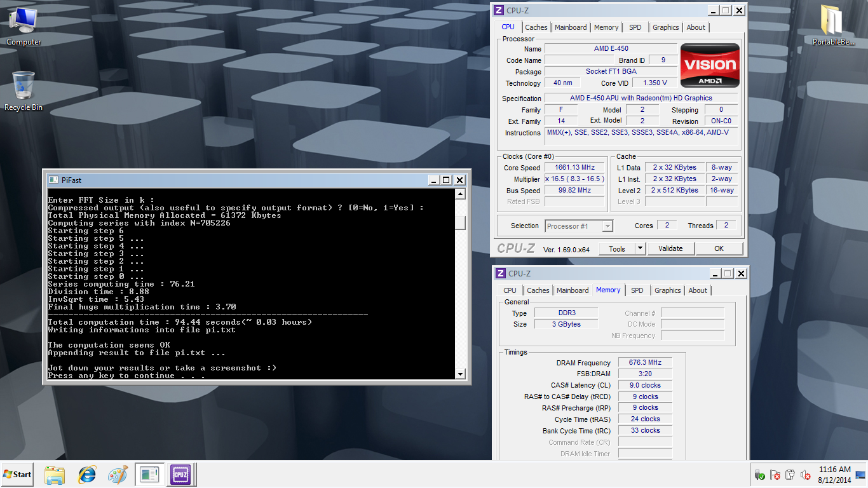868x488 pixels.
Task: Select the PiFast window taskbar button
Action: (x=149, y=475)
